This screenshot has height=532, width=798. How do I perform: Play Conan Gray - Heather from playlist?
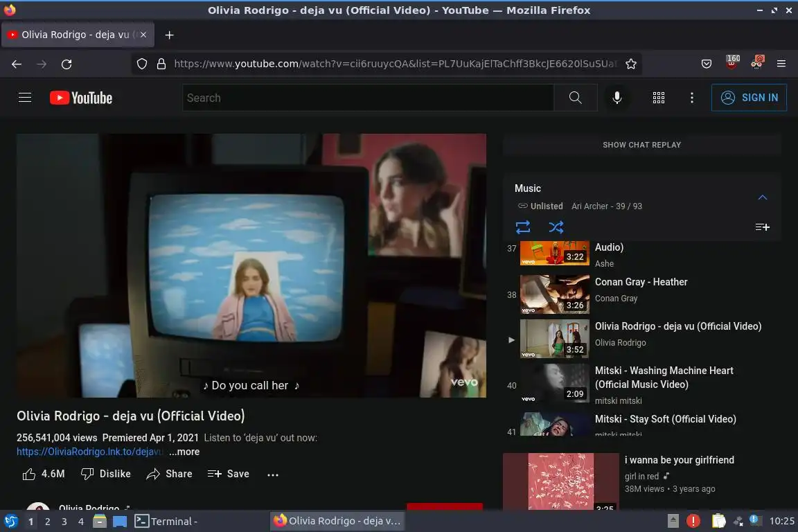pos(642,294)
